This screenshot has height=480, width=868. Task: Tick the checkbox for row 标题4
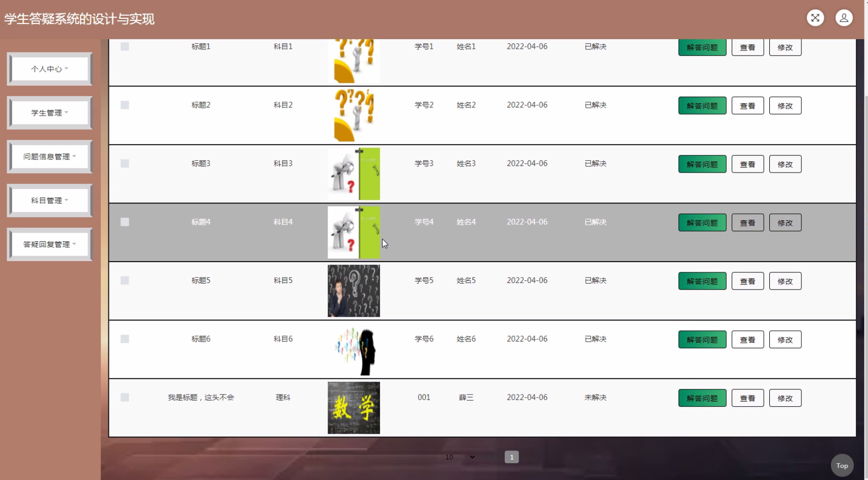[x=125, y=222]
